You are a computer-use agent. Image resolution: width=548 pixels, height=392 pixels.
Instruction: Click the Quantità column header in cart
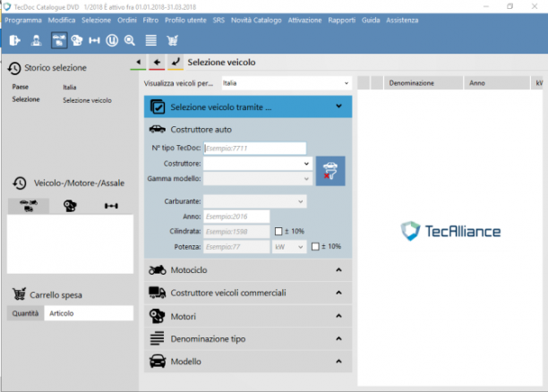pos(25,313)
